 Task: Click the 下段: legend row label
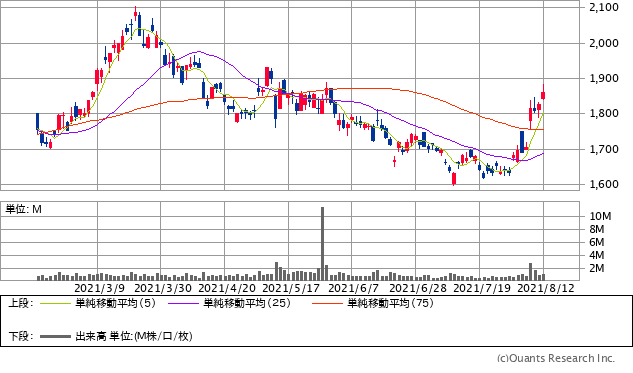click(x=20, y=336)
